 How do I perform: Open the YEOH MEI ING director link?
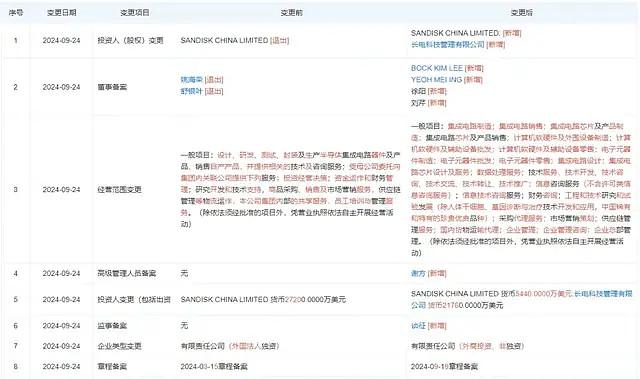(436, 80)
